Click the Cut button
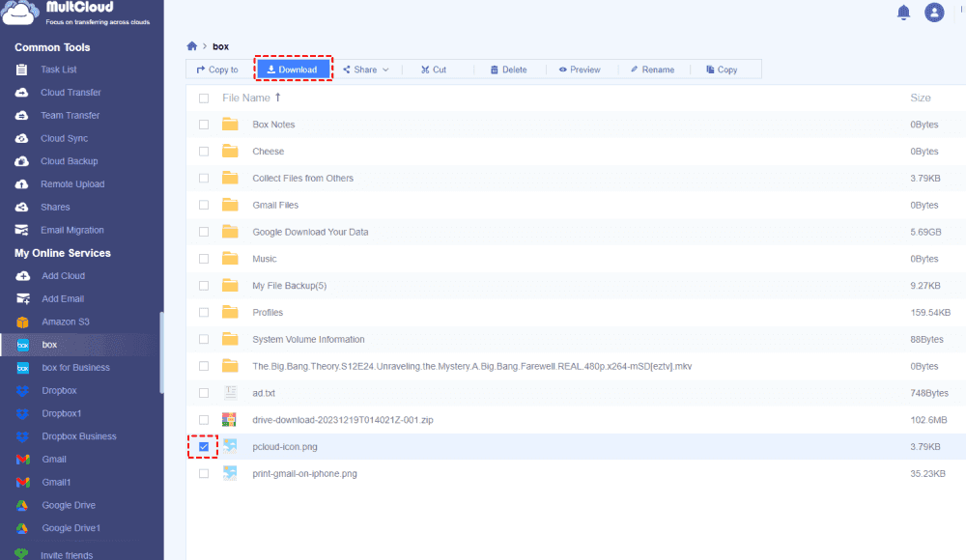This screenshot has width=966, height=560. click(x=434, y=70)
